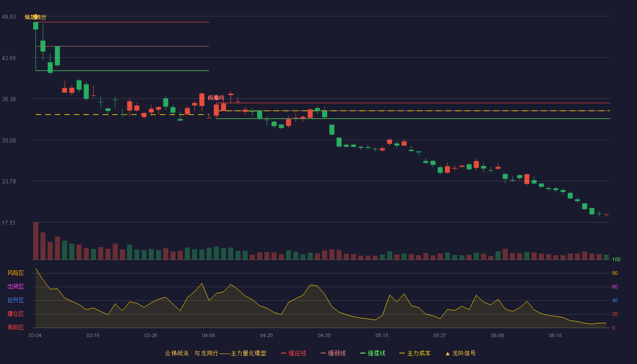Select the 拉升区 zone label
This screenshot has width=637, height=364.
15,300
